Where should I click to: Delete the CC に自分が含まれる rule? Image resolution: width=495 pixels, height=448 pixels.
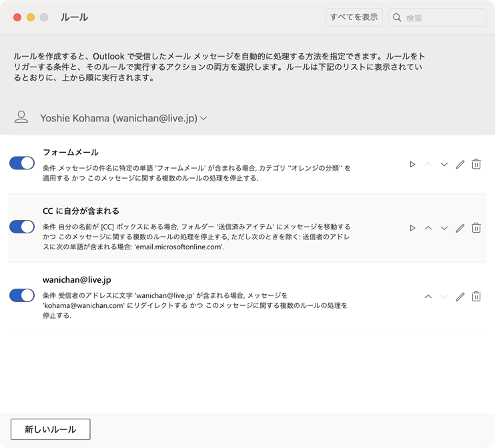tap(476, 228)
